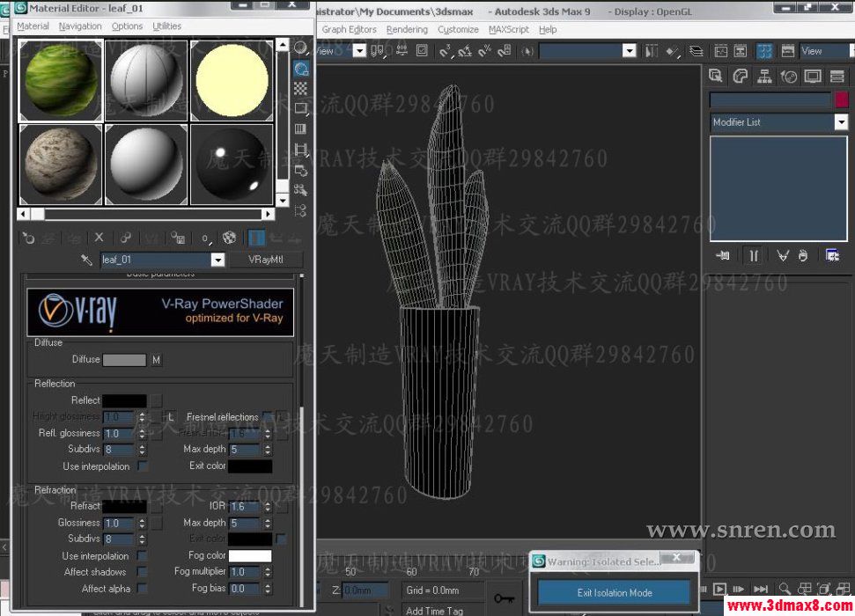Open the render preset dropdown in main toolbar

[x=629, y=51]
